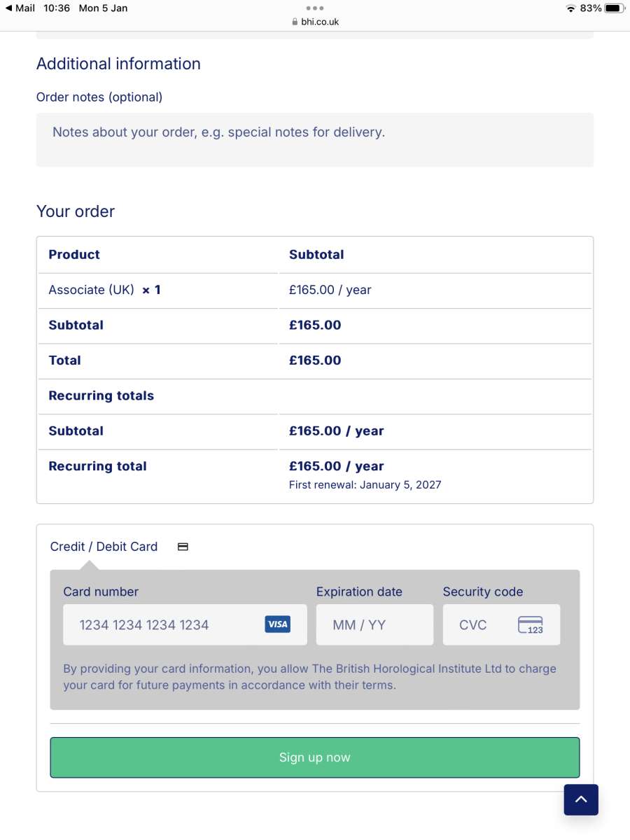Tap the three-dot multitasking icon at top

pos(315,8)
